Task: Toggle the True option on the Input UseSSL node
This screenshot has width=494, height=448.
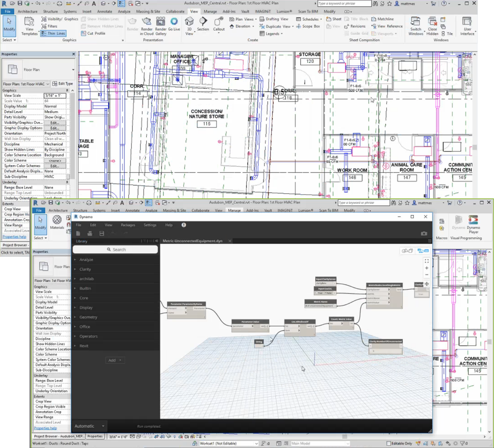Action: (x=319, y=293)
